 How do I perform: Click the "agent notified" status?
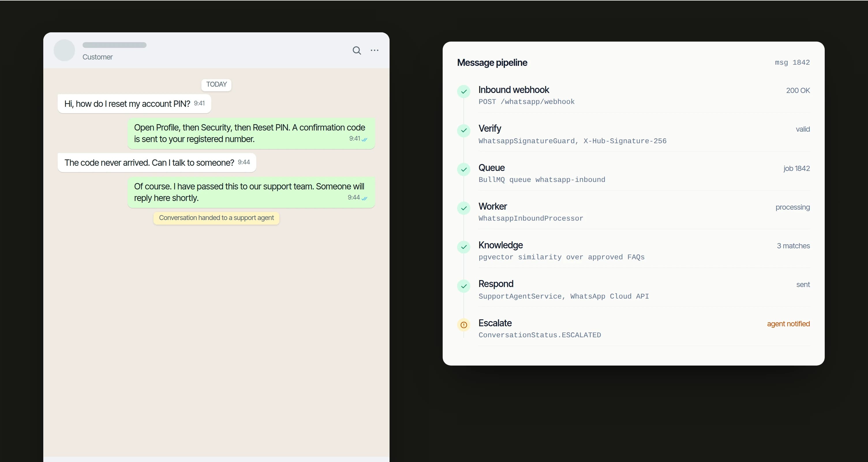(788, 324)
